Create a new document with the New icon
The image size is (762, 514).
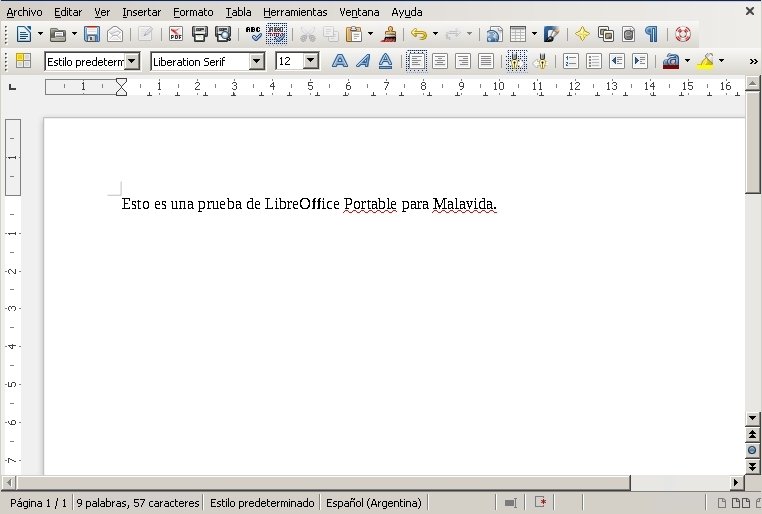pos(23,34)
